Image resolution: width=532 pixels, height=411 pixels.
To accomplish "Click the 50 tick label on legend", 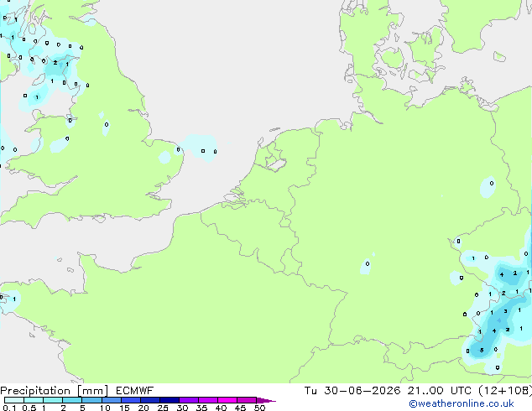I will (x=260, y=408).
